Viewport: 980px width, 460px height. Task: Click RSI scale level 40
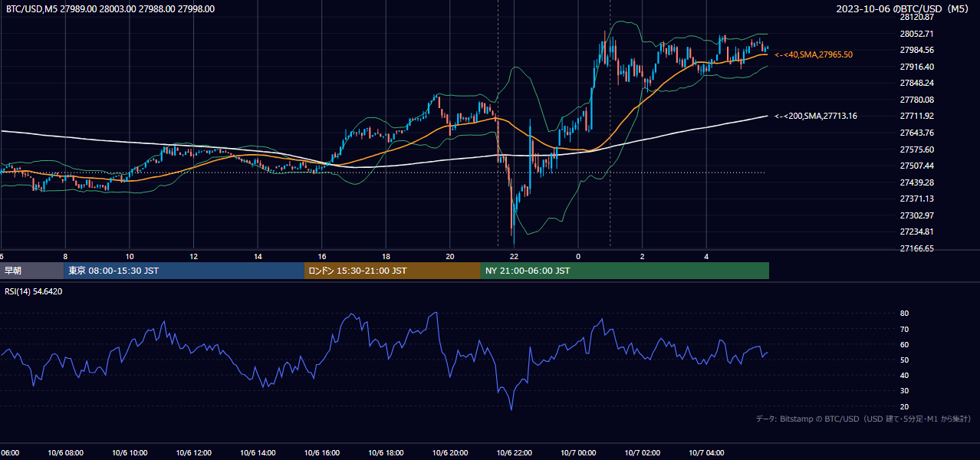pos(905,375)
